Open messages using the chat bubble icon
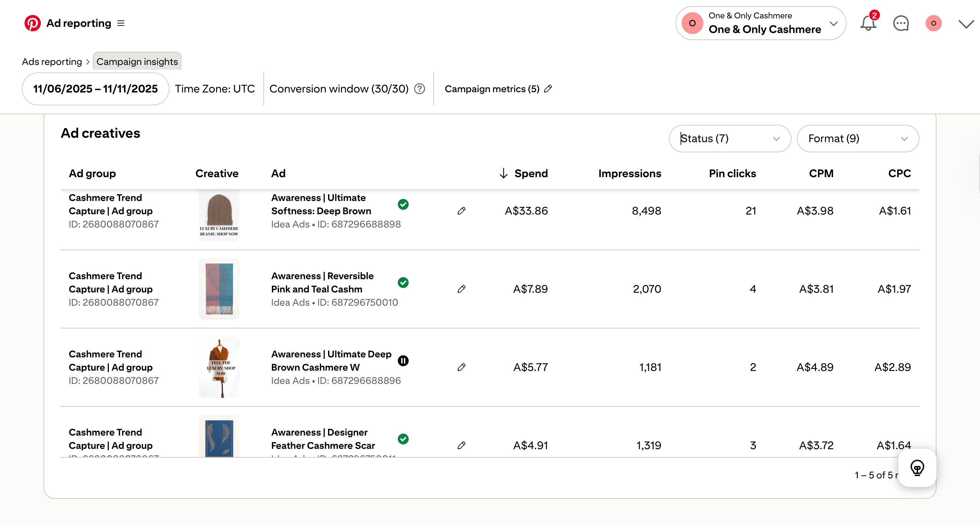The height and width of the screenshot is (525, 980). coord(900,23)
